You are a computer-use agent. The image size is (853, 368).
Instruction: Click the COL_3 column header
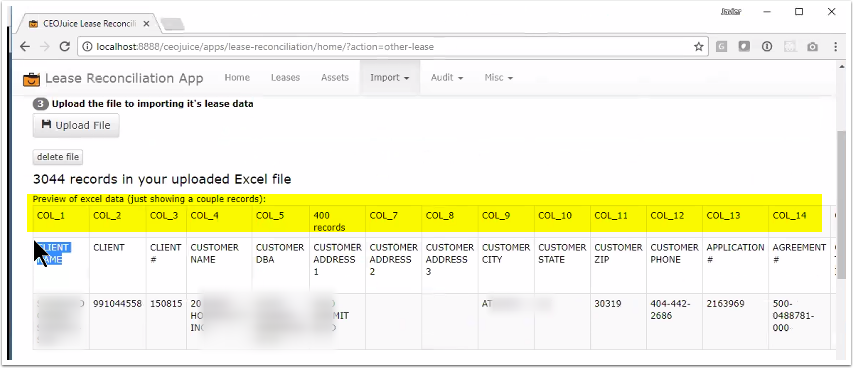click(x=166, y=221)
